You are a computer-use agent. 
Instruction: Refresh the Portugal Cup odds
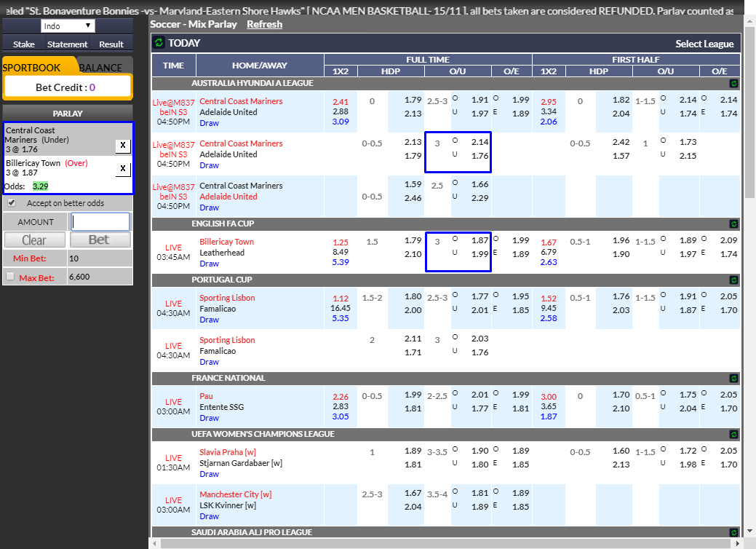733,280
